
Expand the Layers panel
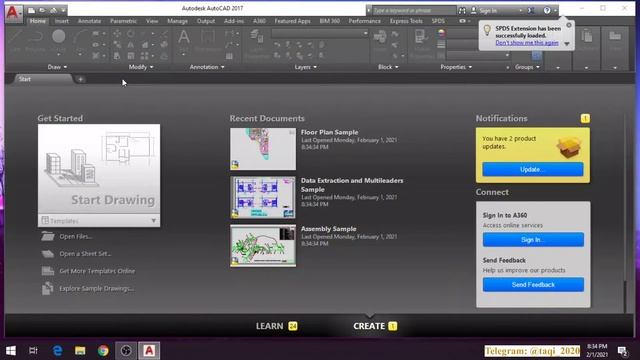305,67
